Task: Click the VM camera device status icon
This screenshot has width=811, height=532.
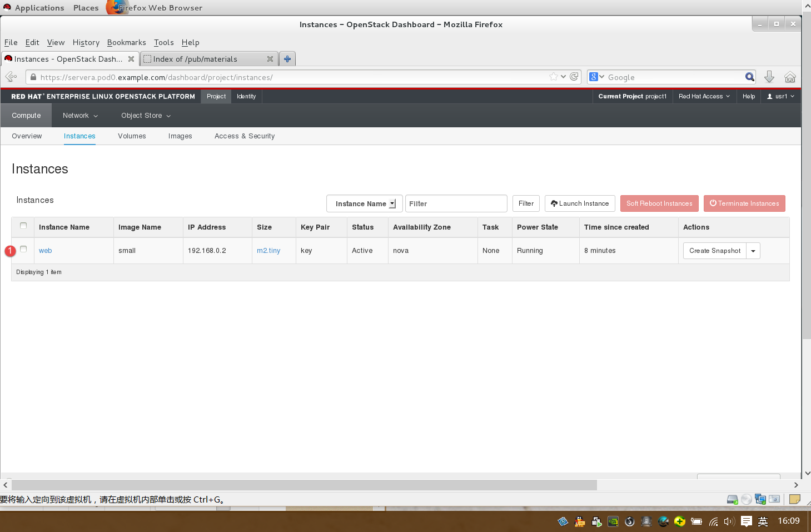Action: tap(774, 499)
